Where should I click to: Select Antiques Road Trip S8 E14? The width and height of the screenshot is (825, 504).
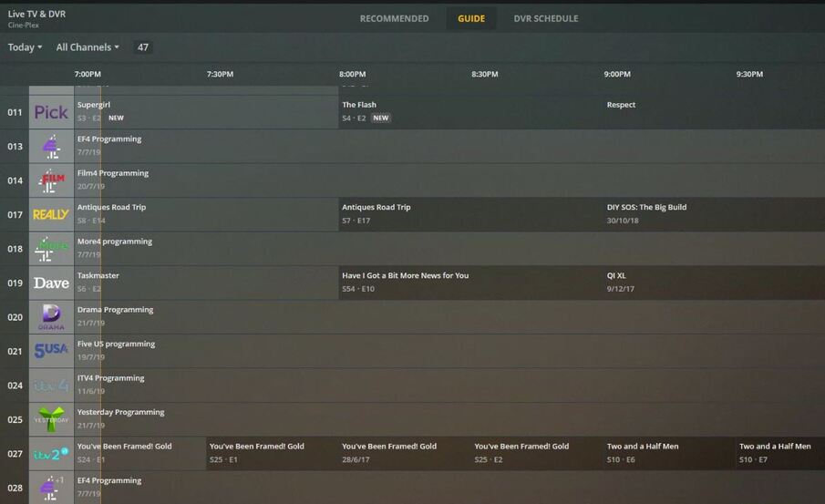pos(206,215)
